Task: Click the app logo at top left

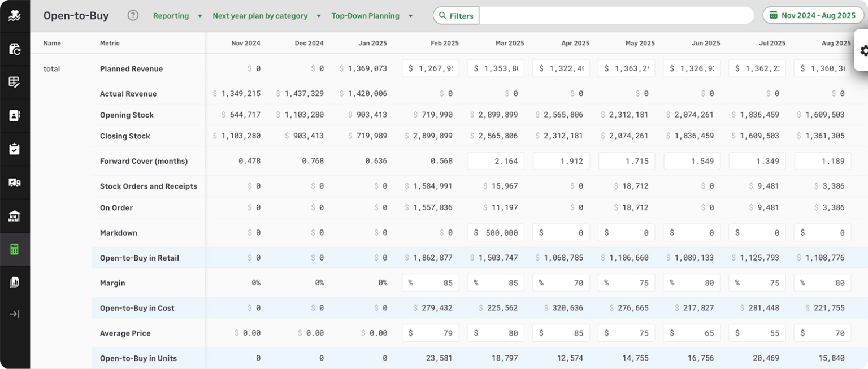Action: (15, 15)
